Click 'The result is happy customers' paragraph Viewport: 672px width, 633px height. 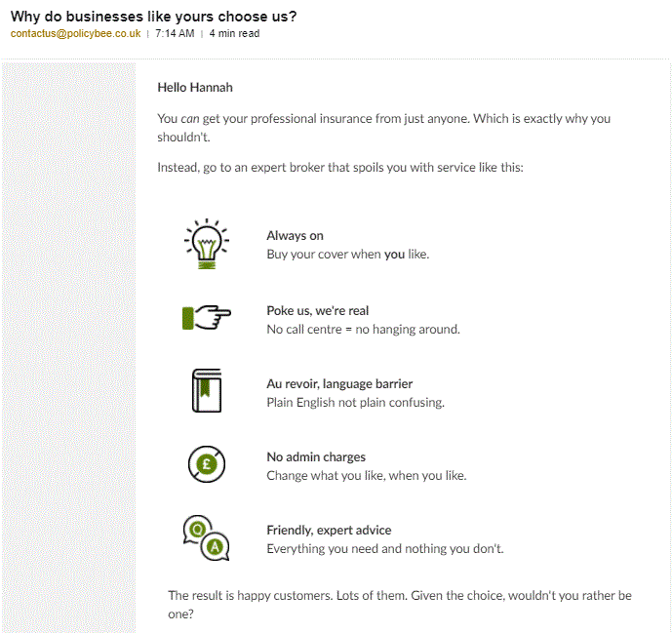(400, 605)
